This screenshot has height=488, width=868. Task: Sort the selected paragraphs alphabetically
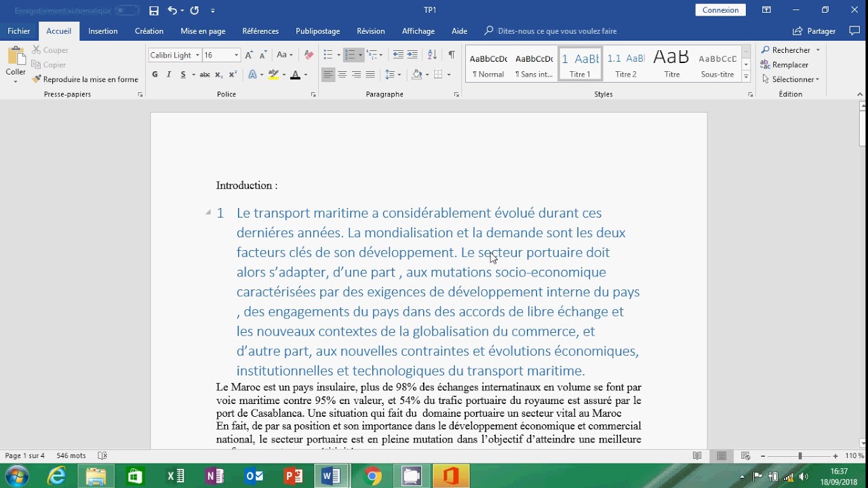(432, 55)
